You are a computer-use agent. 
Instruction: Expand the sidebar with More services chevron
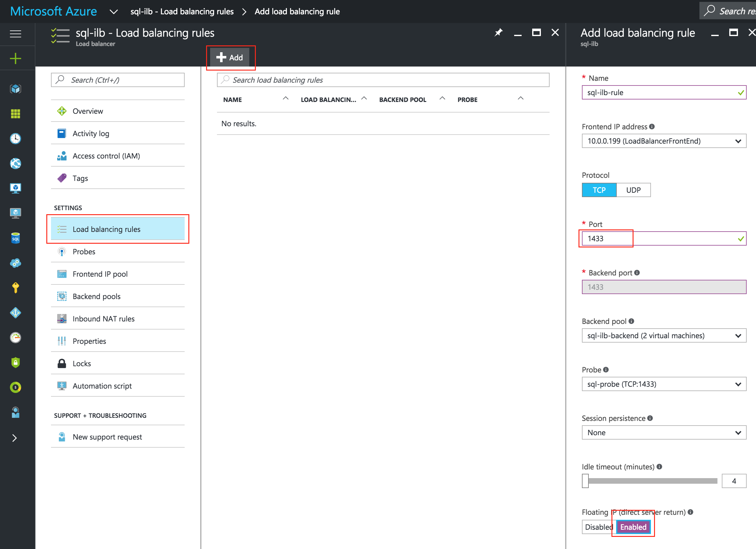click(14, 438)
